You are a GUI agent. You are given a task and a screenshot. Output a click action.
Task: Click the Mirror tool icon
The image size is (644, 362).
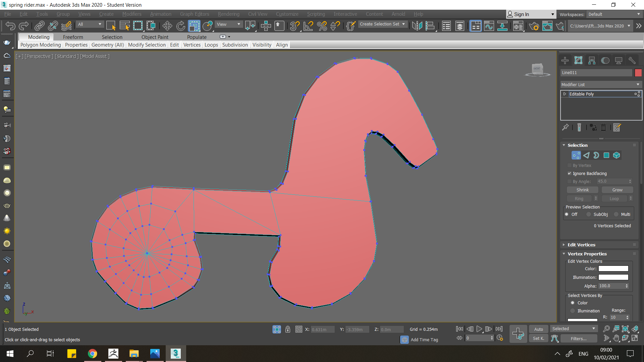[417, 26]
